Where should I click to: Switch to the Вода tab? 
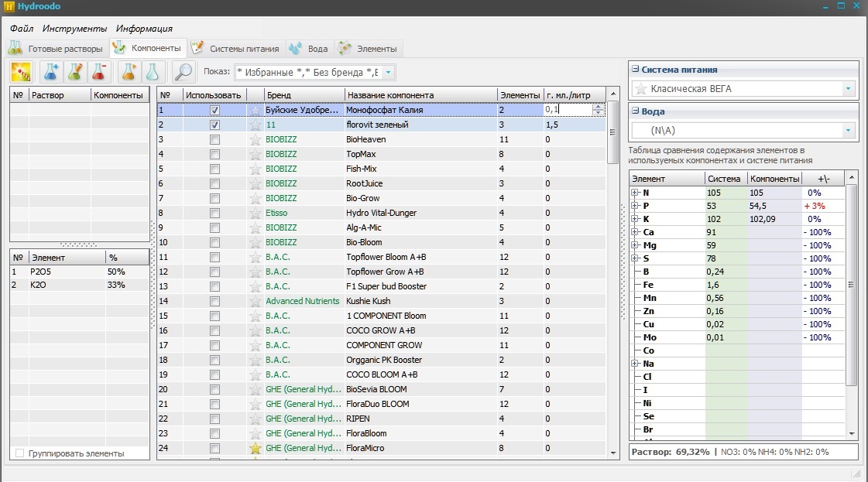(309, 49)
